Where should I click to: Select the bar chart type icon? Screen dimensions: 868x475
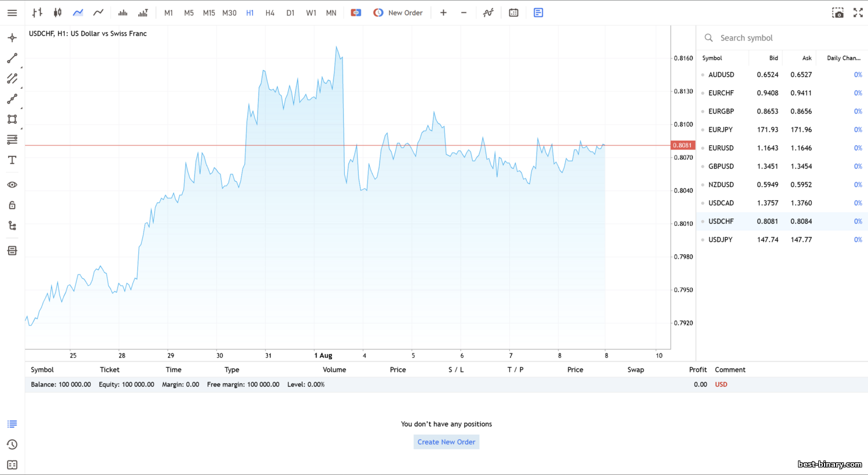point(37,13)
